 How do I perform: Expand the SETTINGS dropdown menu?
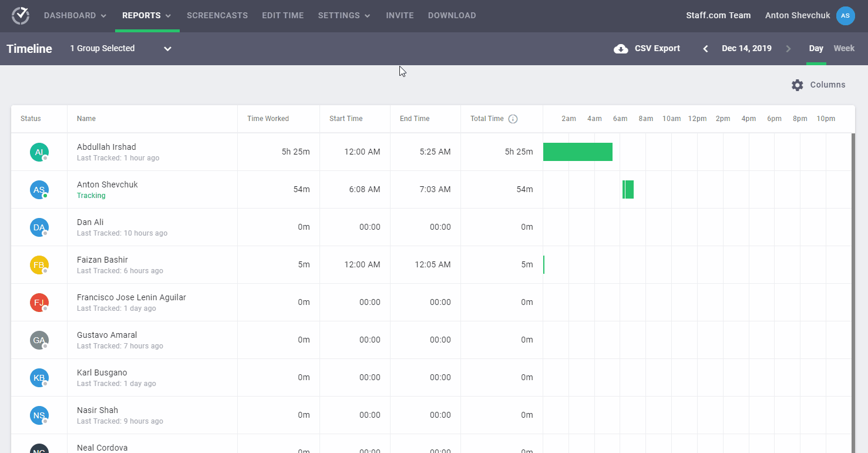click(344, 15)
